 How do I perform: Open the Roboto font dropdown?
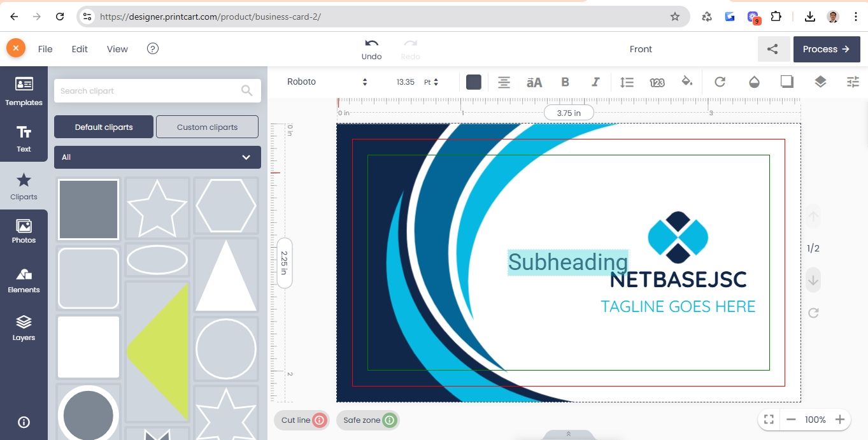(x=327, y=82)
